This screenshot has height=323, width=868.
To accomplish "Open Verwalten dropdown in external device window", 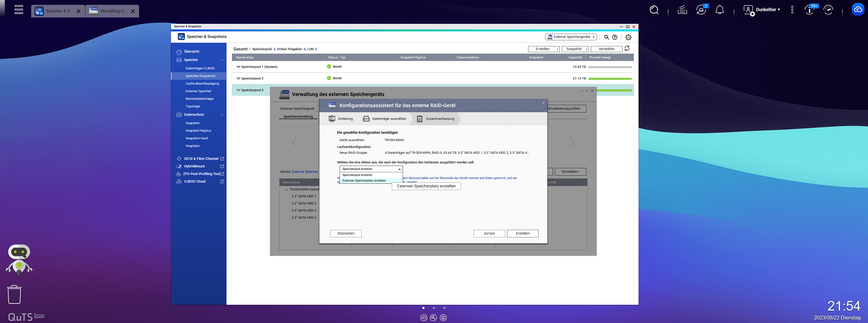I will [570, 172].
